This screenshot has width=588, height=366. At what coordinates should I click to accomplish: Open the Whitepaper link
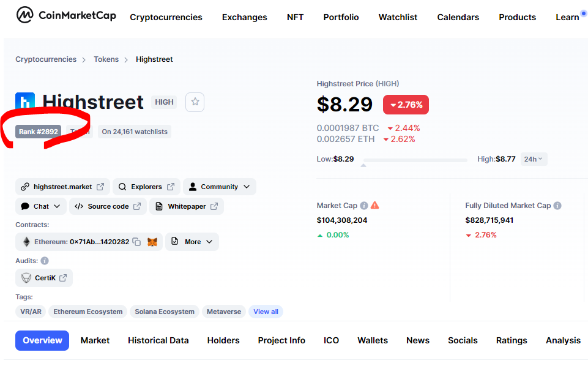187,206
